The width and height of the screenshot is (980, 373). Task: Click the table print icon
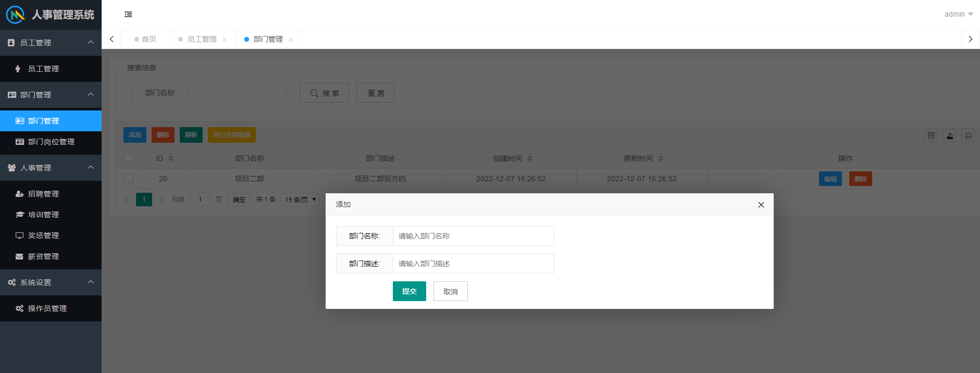point(968,136)
